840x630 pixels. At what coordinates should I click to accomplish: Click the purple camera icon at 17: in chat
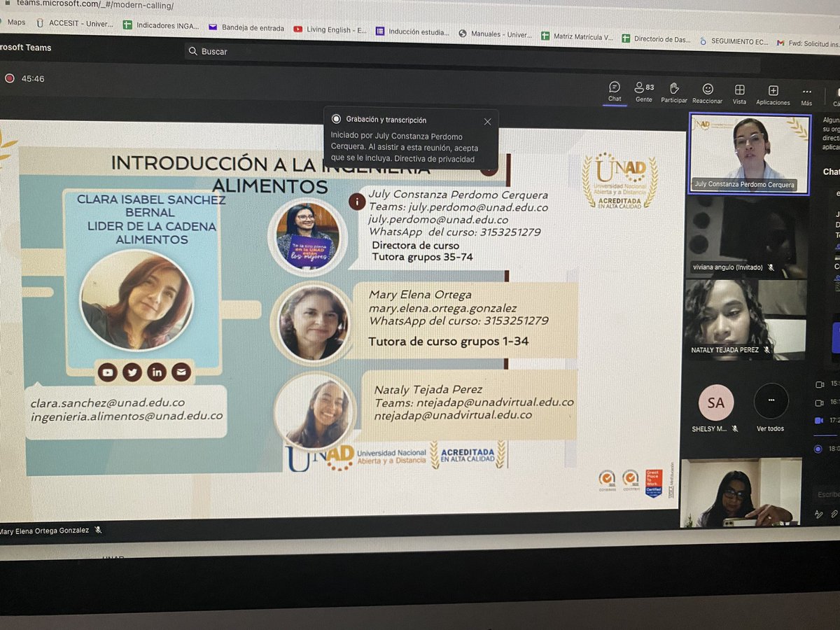point(820,421)
